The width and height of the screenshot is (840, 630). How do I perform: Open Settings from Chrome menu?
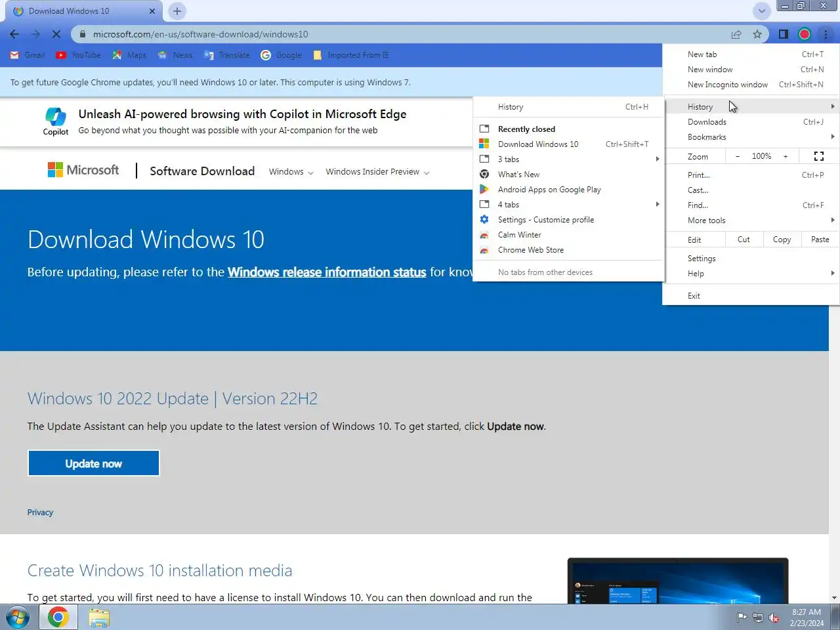751,259
